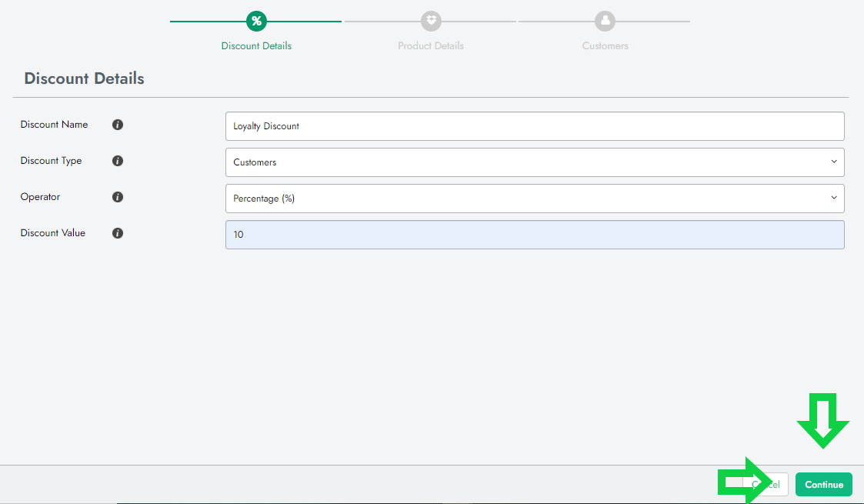Screen dimensions: 864x504
Task: Click the Operator field label
Action: coord(40,197)
